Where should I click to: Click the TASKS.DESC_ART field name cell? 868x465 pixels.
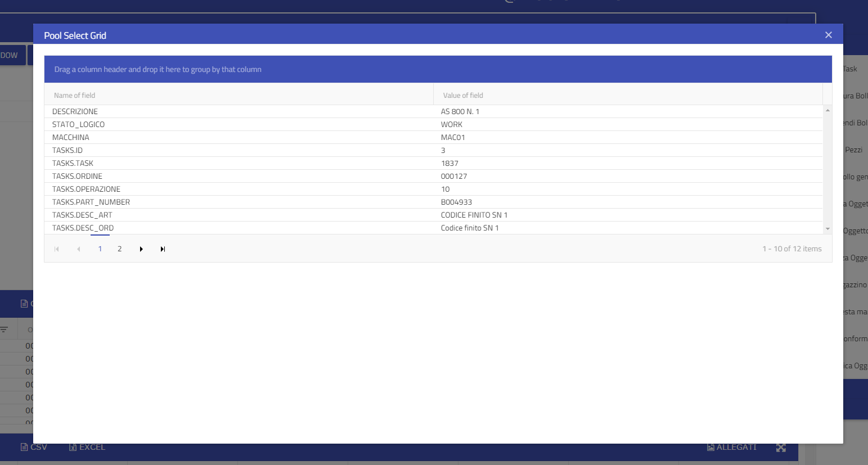pos(239,215)
